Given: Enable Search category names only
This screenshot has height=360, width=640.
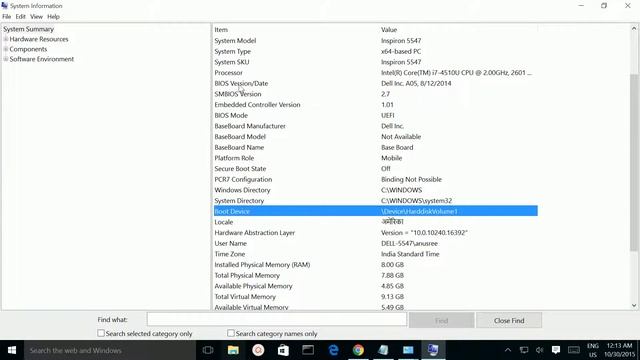Looking at the screenshot, I should point(231,333).
